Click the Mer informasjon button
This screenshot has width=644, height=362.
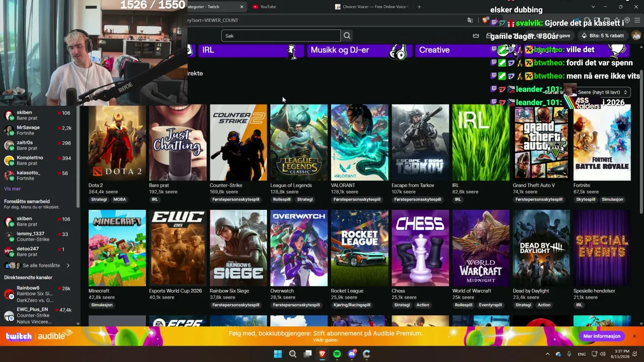tap(602, 336)
